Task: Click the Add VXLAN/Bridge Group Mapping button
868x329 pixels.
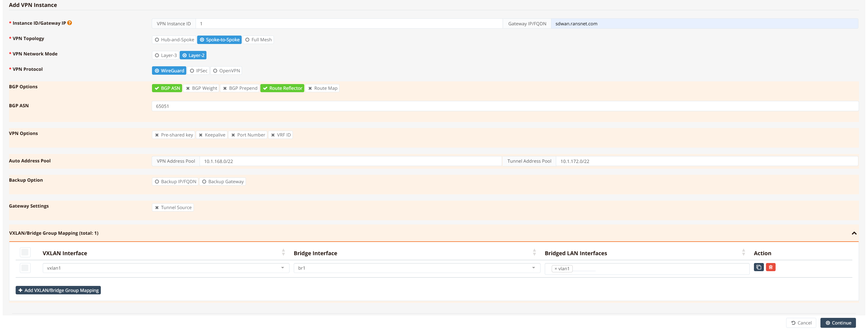Action: [x=58, y=290]
